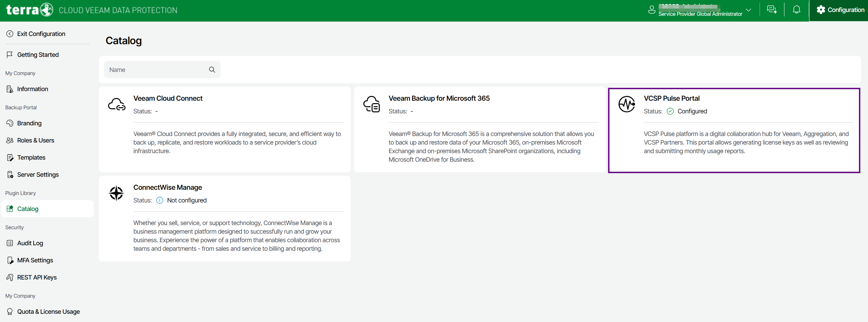Click the Veeam Cloud Connect cloud icon

coord(117,104)
